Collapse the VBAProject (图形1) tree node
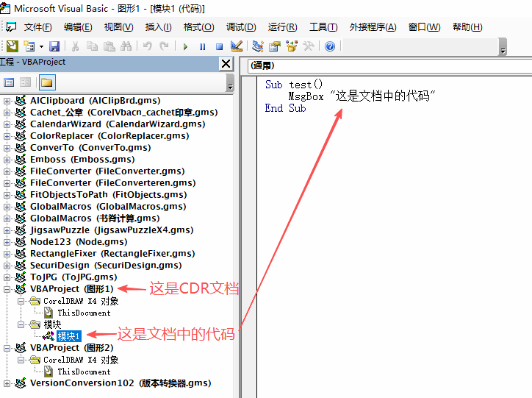Viewport: 532px width, 398px height. click(x=7, y=289)
